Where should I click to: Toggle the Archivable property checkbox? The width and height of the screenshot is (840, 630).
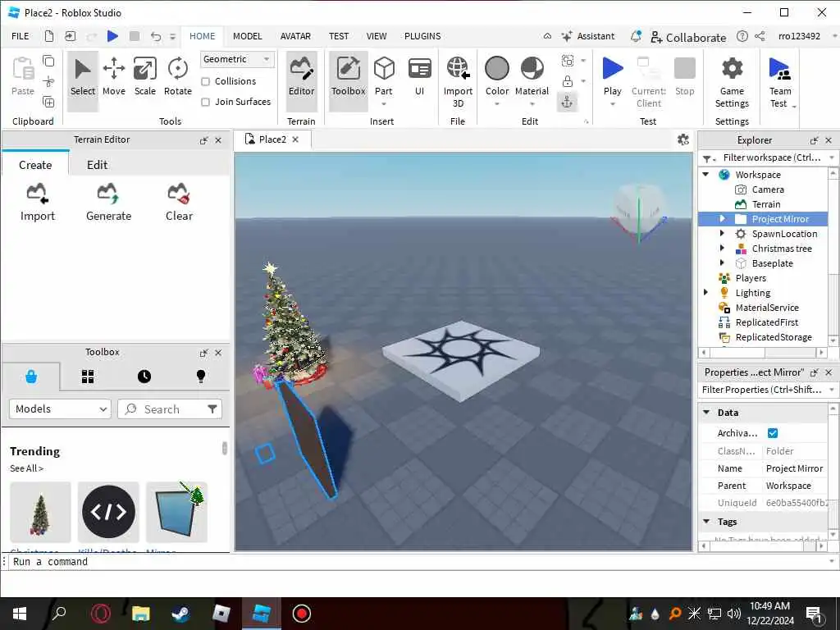coord(773,433)
